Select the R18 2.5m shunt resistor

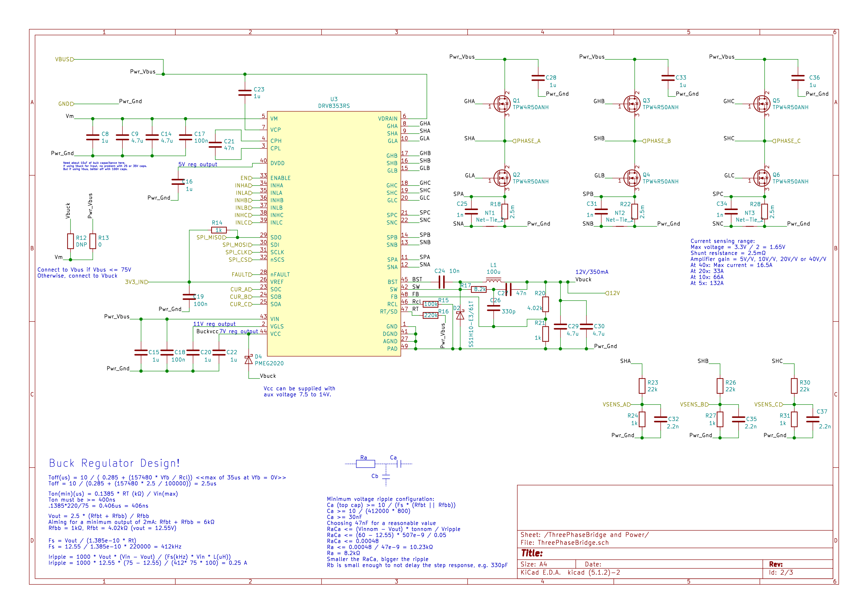(x=505, y=211)
